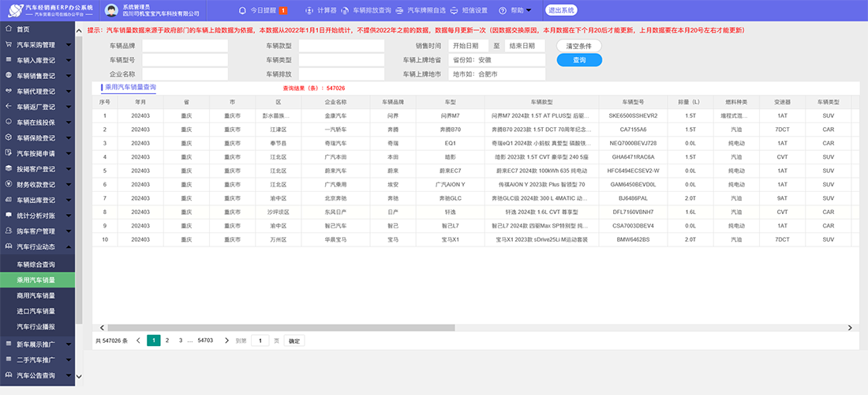Expand the 汽车采购管理 menu arrow
The width and height of the screenshot is (868, 395).
click(x=68, y=45)
